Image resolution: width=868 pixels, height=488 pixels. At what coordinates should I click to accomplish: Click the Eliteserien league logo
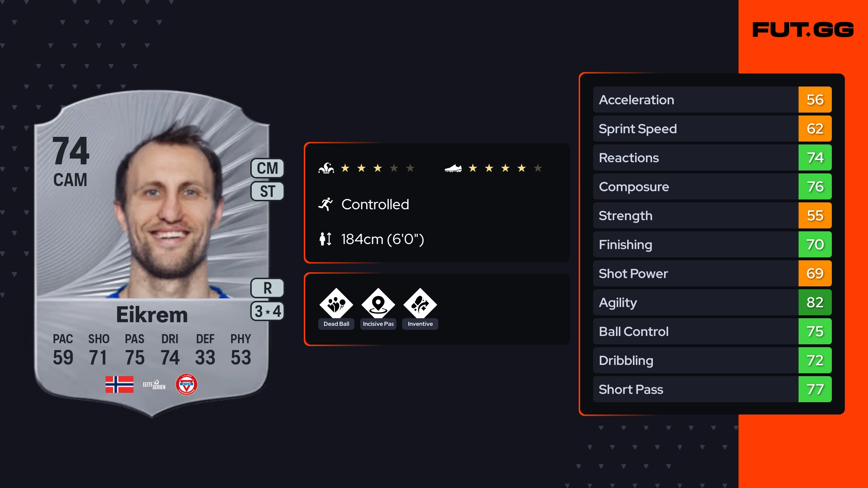154,384
